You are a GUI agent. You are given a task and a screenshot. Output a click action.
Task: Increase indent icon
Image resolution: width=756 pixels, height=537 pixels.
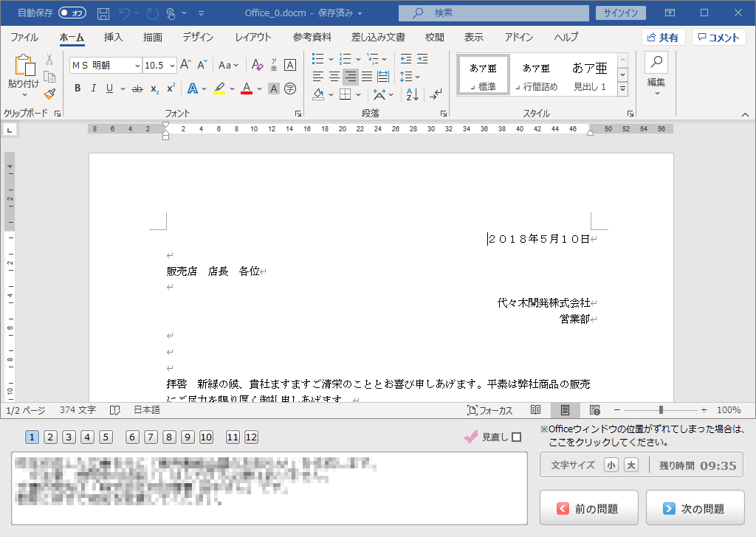(422, 59)
